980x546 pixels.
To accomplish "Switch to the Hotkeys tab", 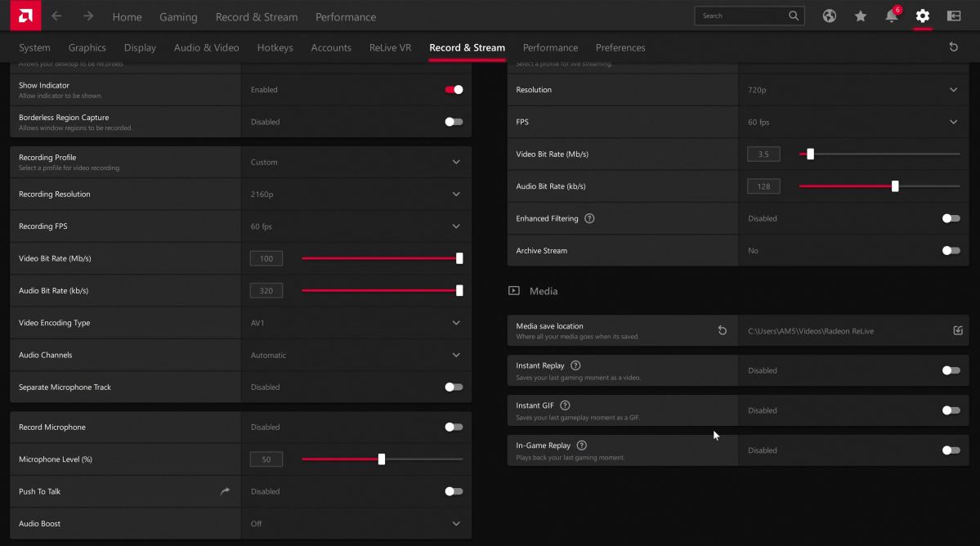I will point(275,48).
